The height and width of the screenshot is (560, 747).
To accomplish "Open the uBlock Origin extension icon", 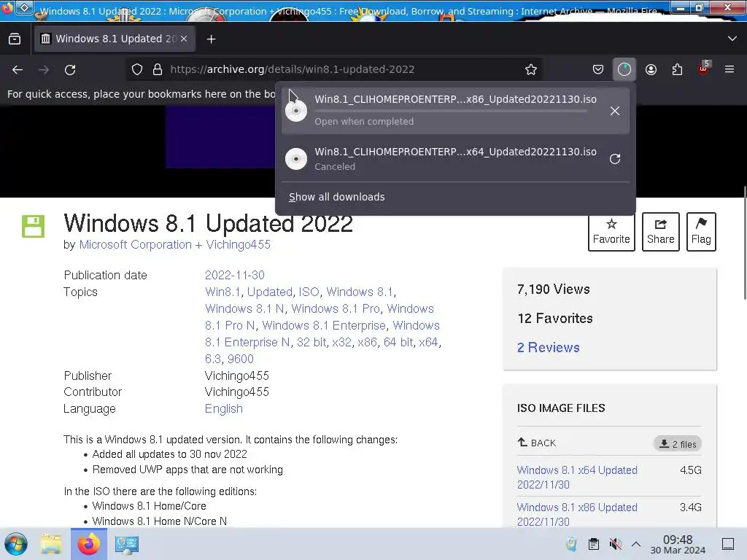I will (x=704, y=69).
